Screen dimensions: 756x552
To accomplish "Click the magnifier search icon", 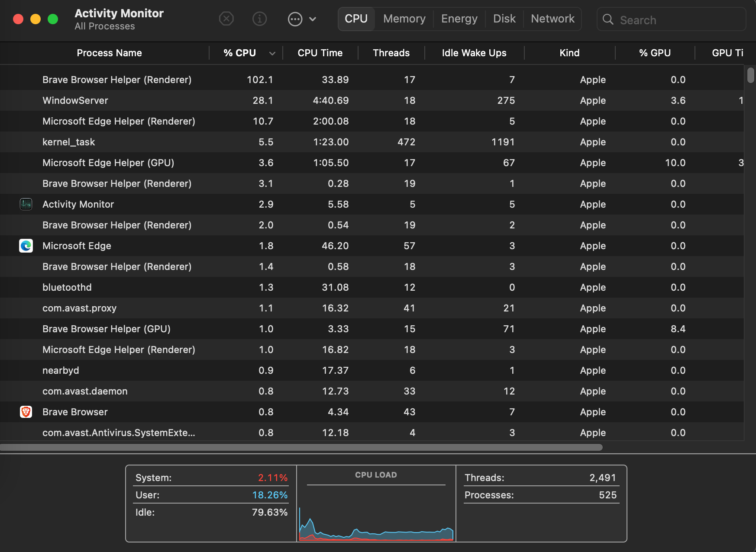I will [608, 19].
